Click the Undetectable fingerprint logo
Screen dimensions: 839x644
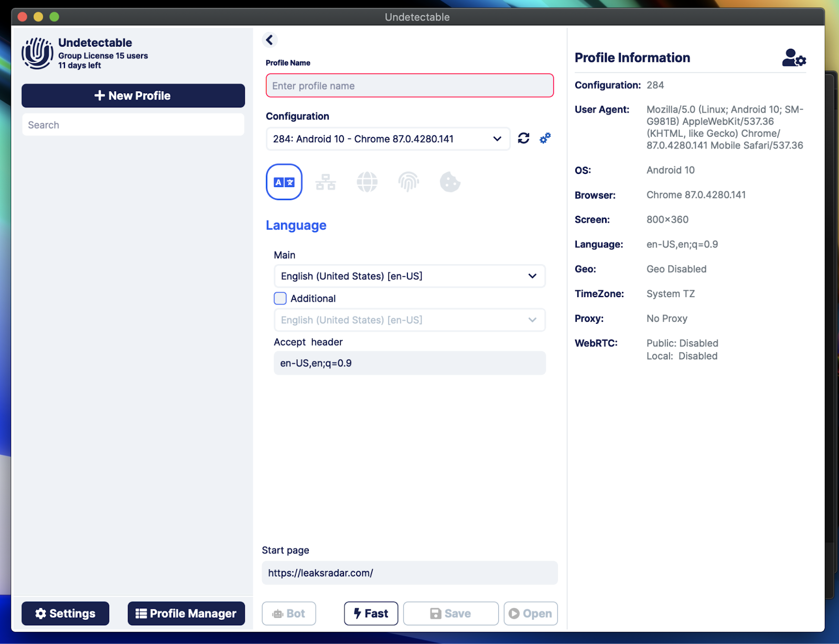pyautogui.click(x=37, y=53)
